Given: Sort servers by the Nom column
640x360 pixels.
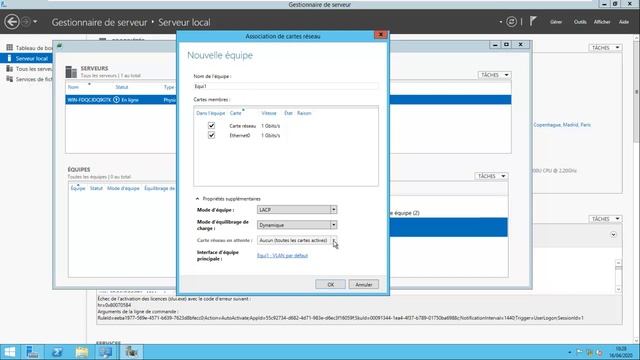Looking at the screenshot, I should click(x=73, y=87).
